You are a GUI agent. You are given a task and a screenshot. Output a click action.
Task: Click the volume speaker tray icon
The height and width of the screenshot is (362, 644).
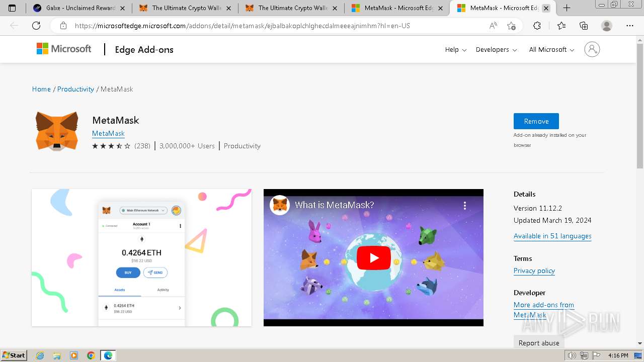(x=572, y=355)
